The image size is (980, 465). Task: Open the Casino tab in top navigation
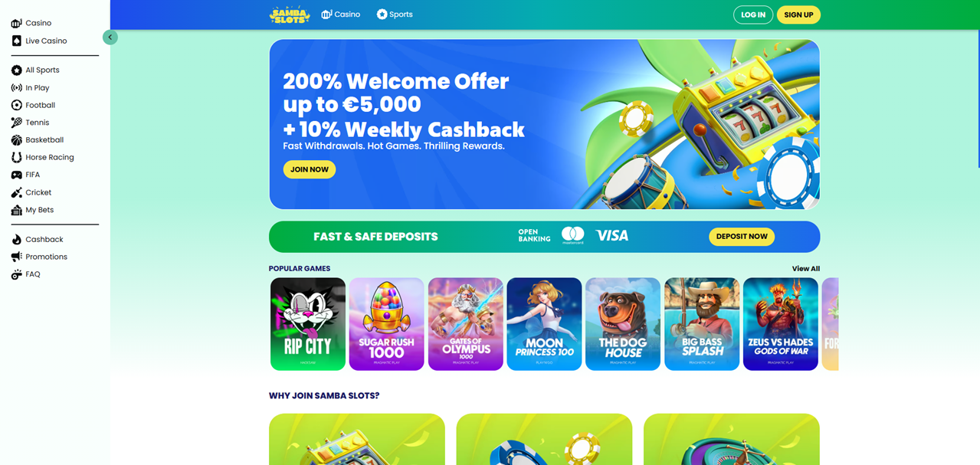pos(341,15)
